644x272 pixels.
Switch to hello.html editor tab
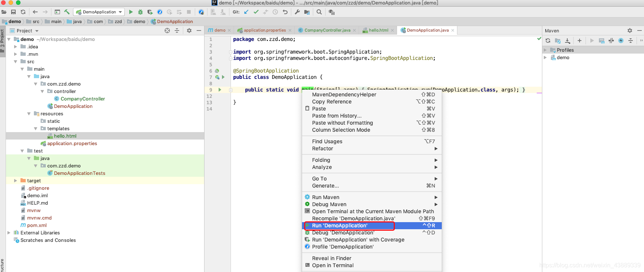378,30
